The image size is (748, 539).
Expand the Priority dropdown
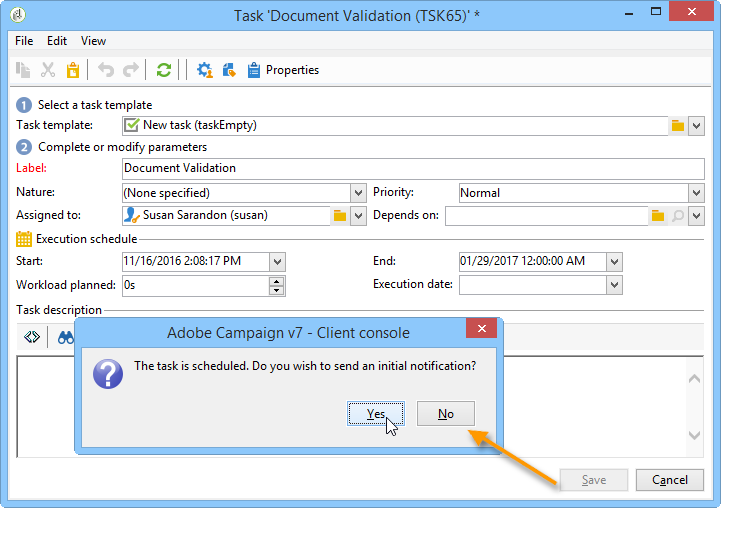(696, 193)
